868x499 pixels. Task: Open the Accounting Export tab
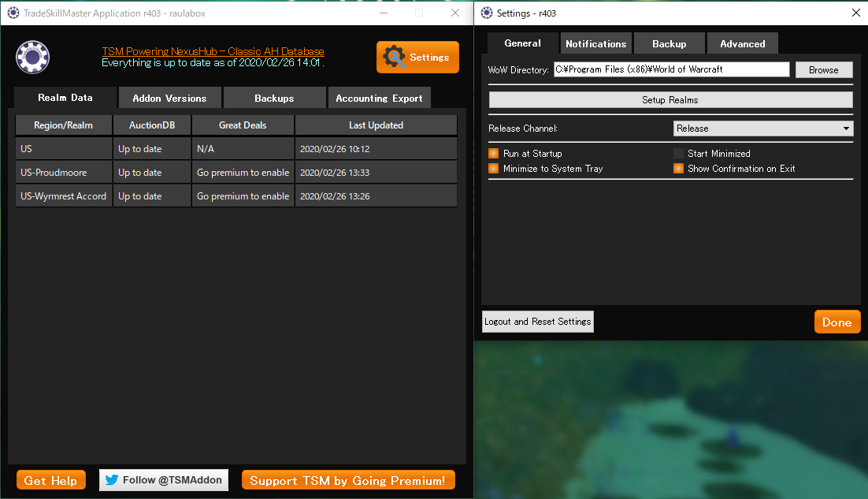[x=379, y=98]
